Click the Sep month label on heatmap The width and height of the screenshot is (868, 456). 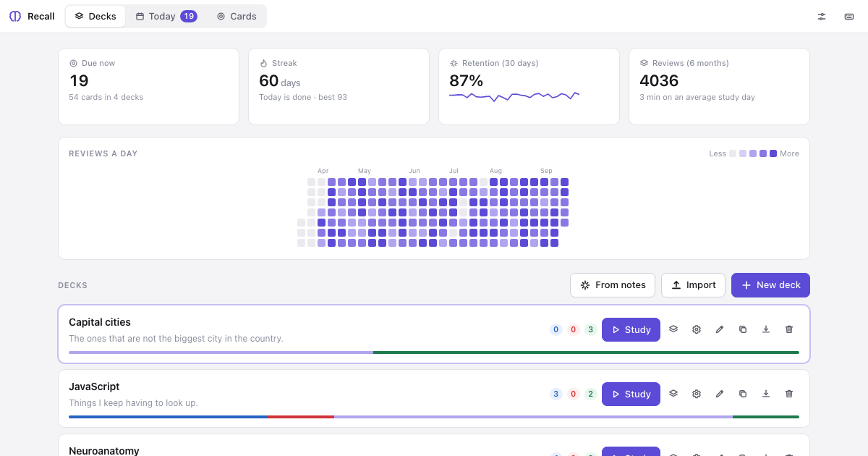tap(546, 171)
